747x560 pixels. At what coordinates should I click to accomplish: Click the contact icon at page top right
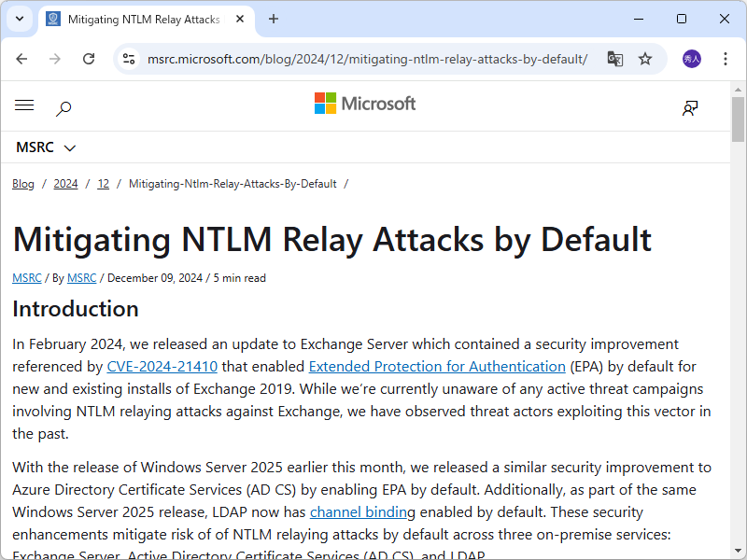click(x=689, y=108)
